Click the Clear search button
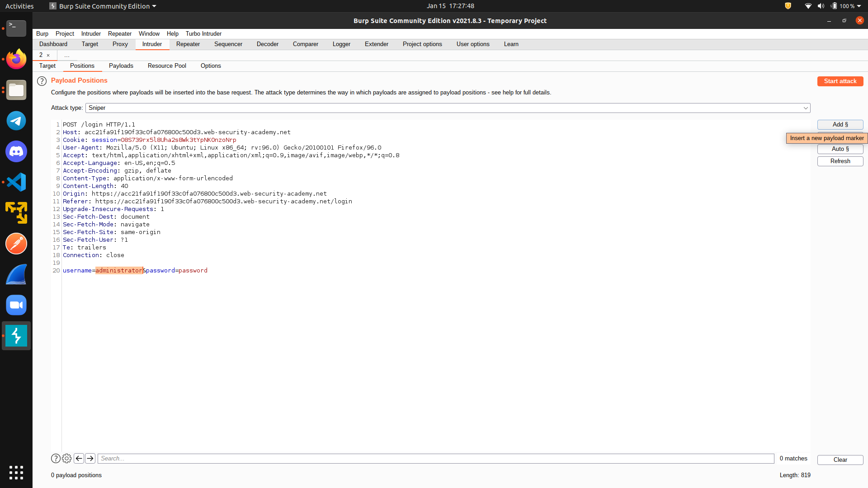Viewport: 868px width, 488px height. [x=840, y=460]
